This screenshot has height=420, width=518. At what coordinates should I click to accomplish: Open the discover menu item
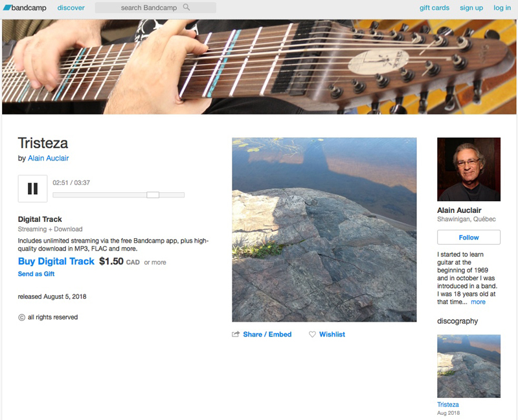(71, 8)
